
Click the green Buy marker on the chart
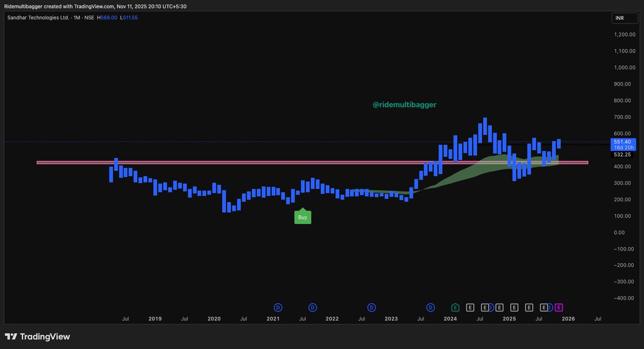click(x=302, y=216)
